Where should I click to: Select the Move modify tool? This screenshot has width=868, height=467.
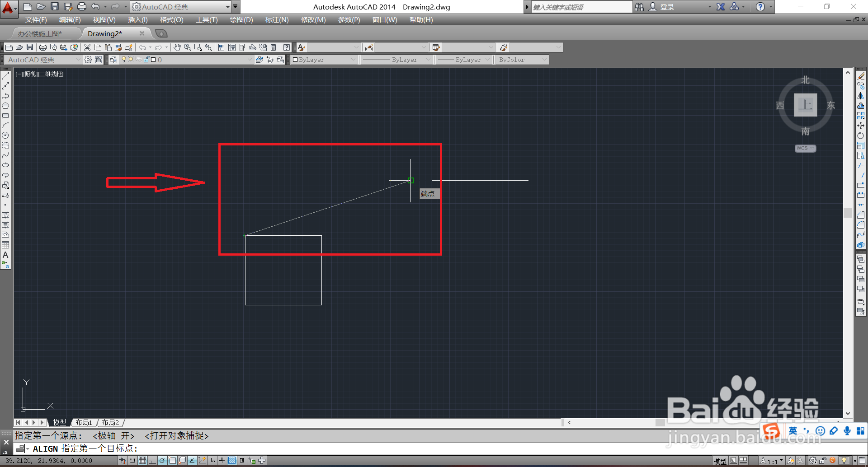click(x=861, y=126)
